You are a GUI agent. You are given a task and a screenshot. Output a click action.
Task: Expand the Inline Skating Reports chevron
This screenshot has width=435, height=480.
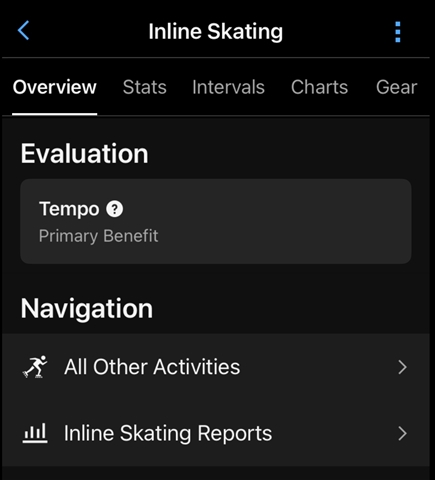[403, 434]
